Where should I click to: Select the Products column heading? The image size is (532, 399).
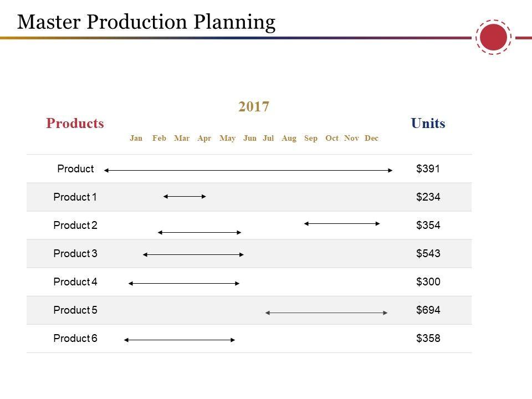tap(75, 123)
